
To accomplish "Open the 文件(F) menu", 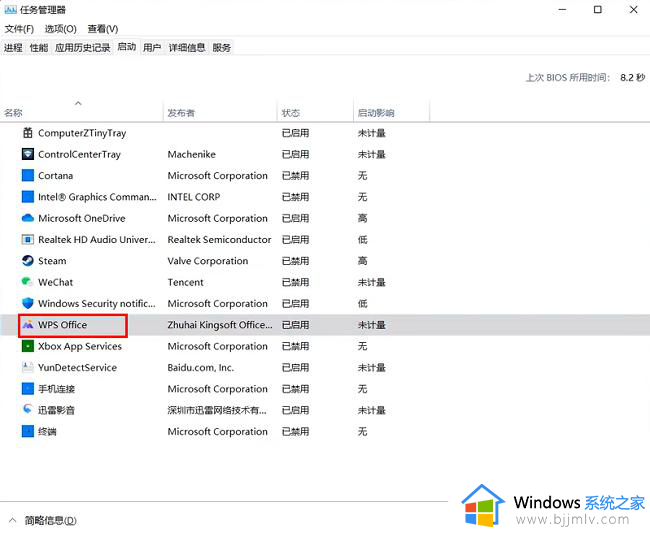I will [x=19, y=29].
